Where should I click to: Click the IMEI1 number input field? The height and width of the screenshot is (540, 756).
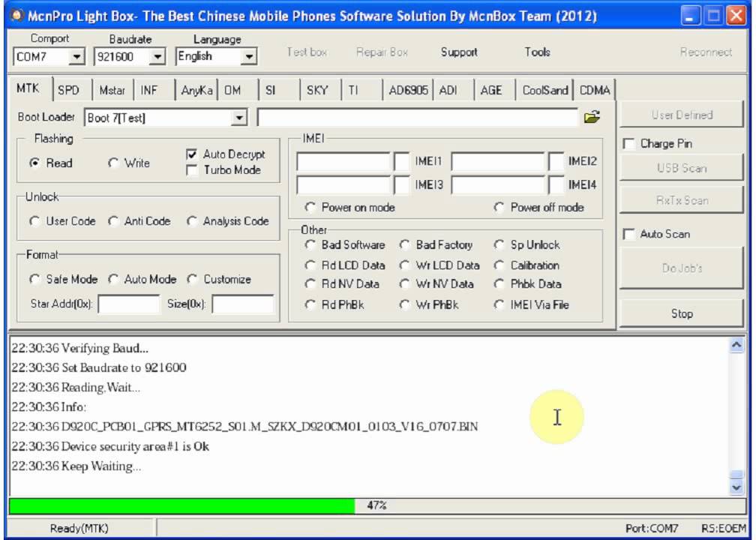point(343,161)
